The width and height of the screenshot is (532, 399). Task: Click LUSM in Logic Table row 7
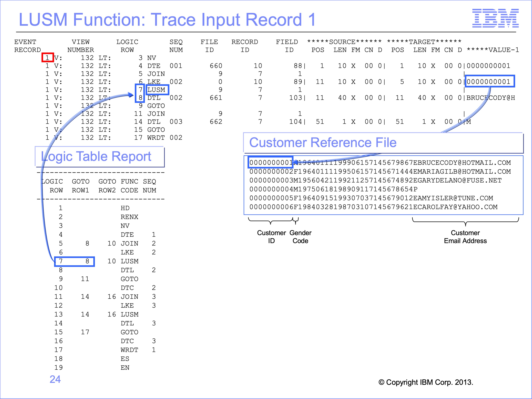[x=130, y=261]
